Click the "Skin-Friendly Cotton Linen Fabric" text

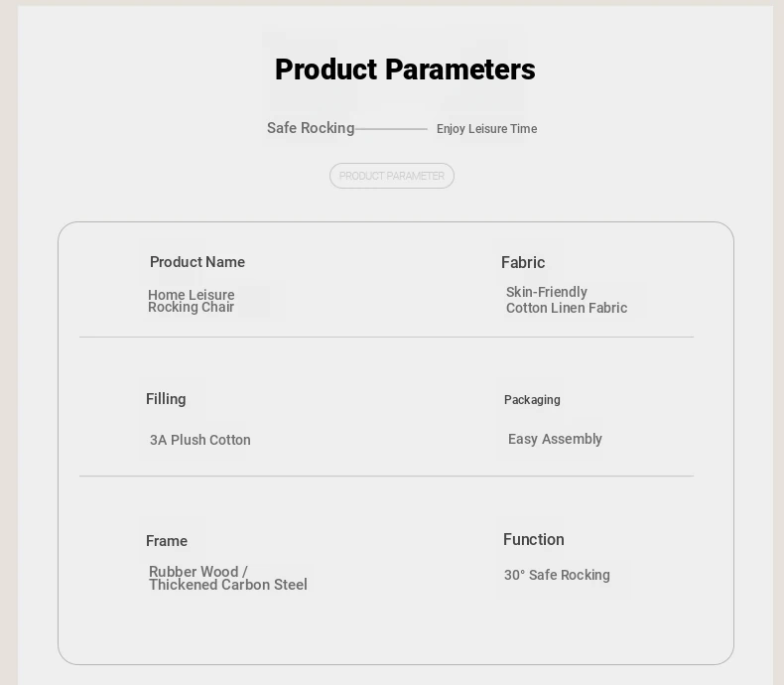click(567, 300)
